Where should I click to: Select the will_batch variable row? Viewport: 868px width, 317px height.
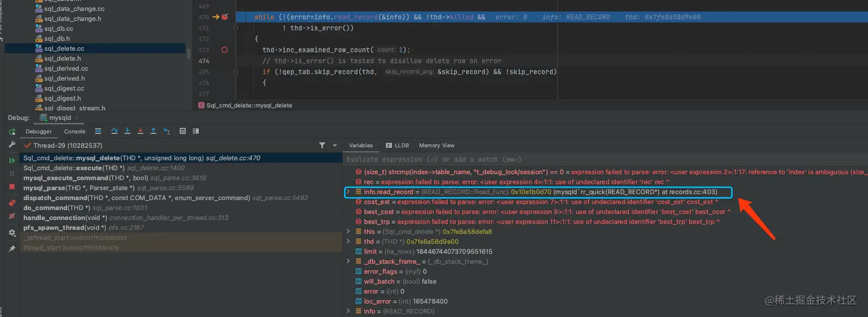(x=606, y=281)
